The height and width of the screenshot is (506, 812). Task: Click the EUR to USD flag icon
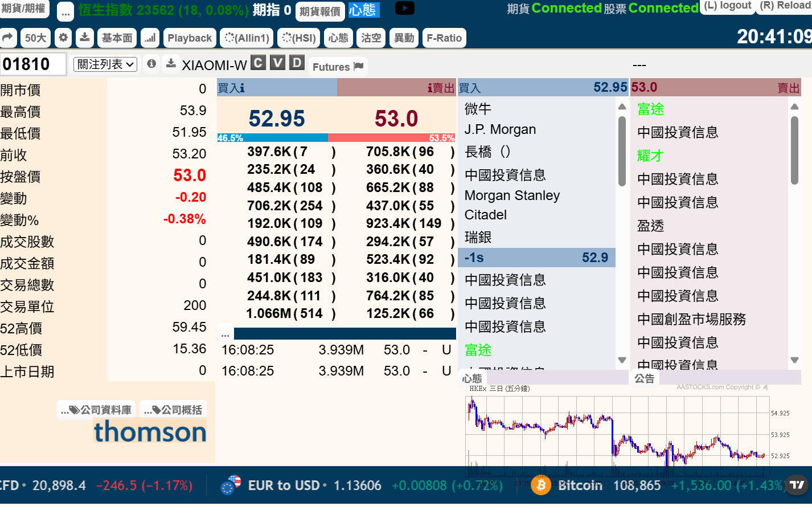tap(231, 485)
